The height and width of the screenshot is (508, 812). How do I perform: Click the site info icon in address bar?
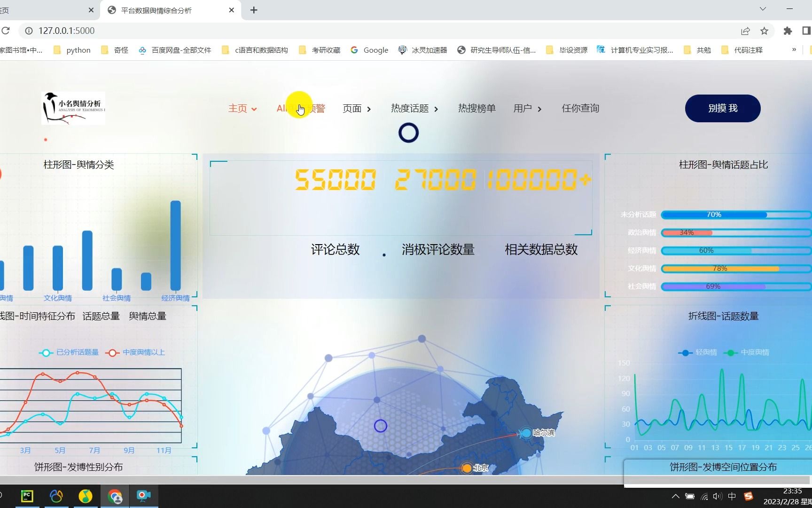pyautogui.click(x=29, y=31)
